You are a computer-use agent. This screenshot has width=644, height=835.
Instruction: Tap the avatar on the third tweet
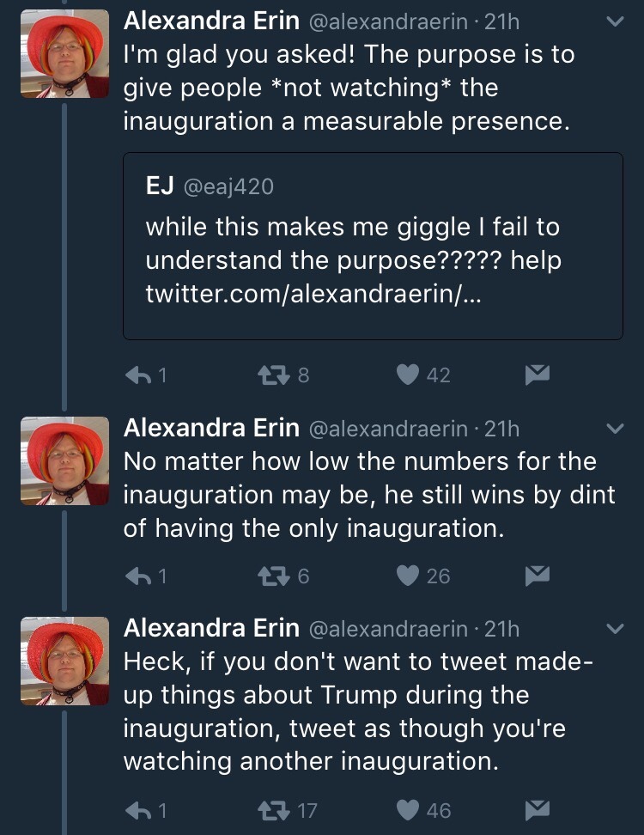(64, 661)
